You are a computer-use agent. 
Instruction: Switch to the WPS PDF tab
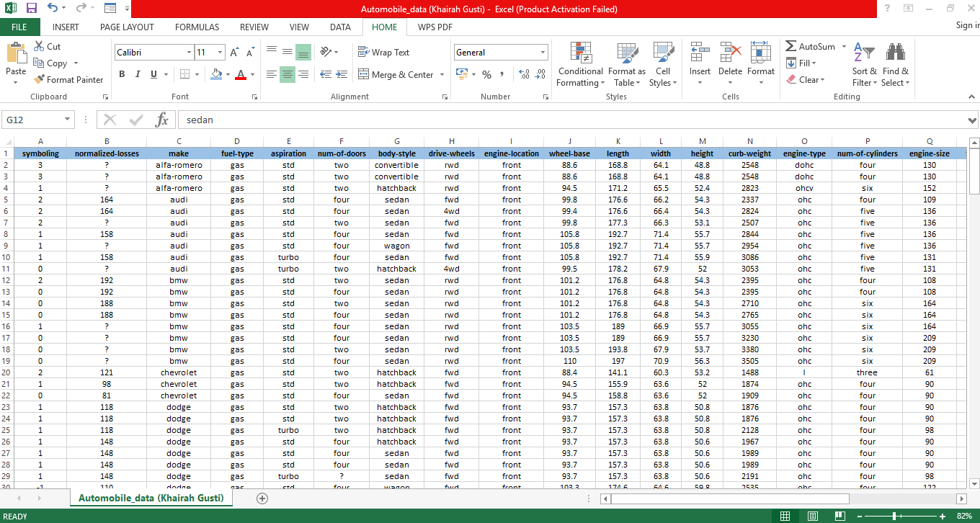pyautogui.click(x=435, y=27)
